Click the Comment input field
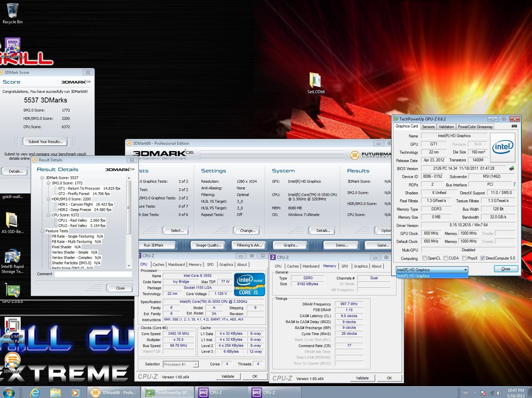 93,274
